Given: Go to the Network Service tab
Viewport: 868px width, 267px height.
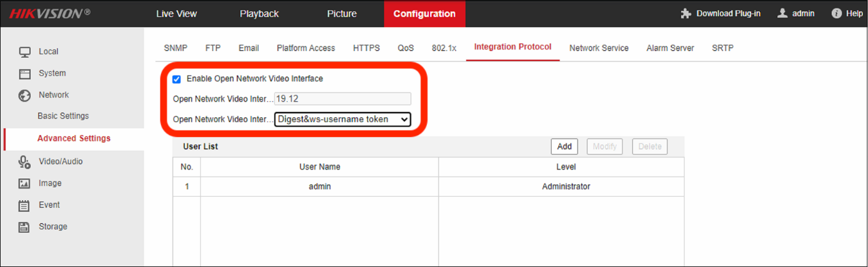Looking at the screenshot, I should coord(599,48).
